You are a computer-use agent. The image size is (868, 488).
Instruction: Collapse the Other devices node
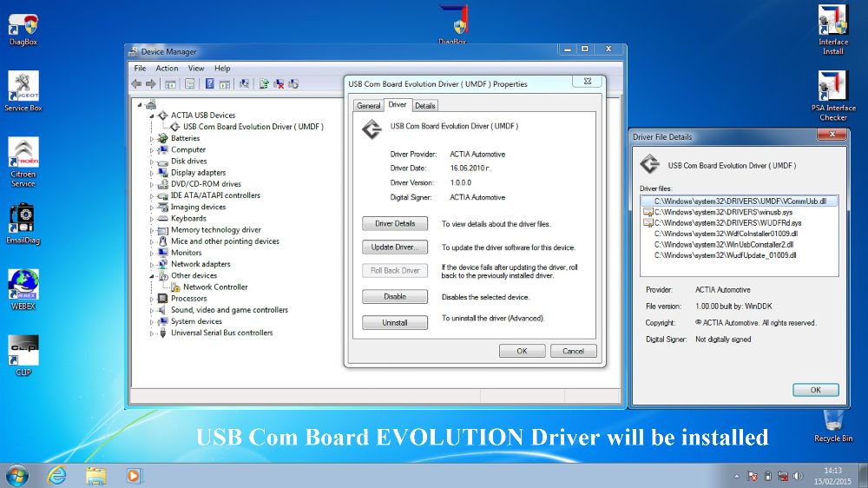click(x=152, y=276)
